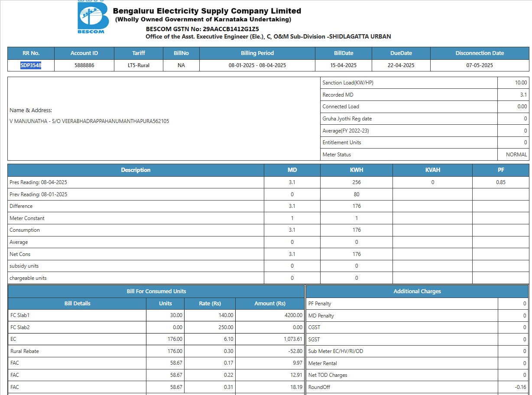Click the FC Slab1 row label
The image size is (532, 395).
pos(20,315)
